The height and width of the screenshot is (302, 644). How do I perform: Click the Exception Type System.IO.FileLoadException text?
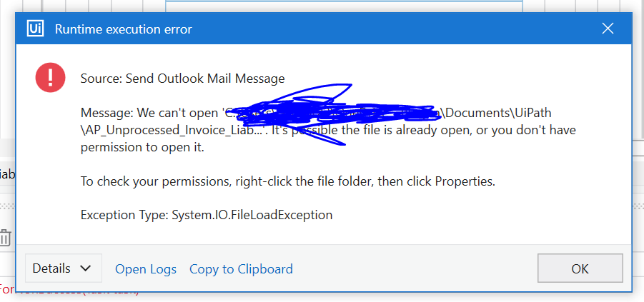click(206, 215)
